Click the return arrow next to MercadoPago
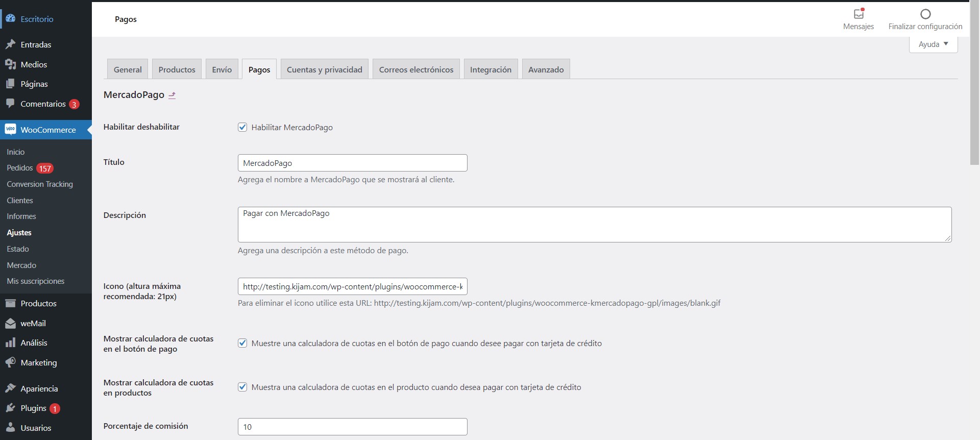This screenshot has width=980, height=440. coord(172,95)
